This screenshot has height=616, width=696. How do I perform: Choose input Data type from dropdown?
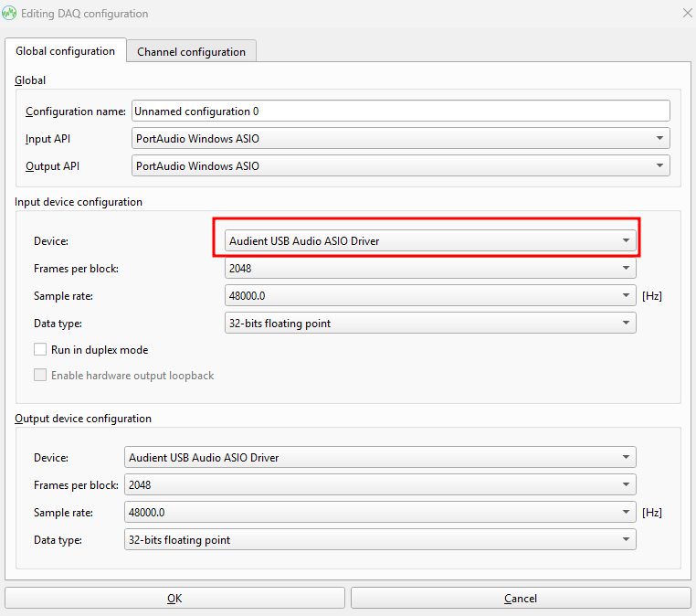[x=429, y=324]
